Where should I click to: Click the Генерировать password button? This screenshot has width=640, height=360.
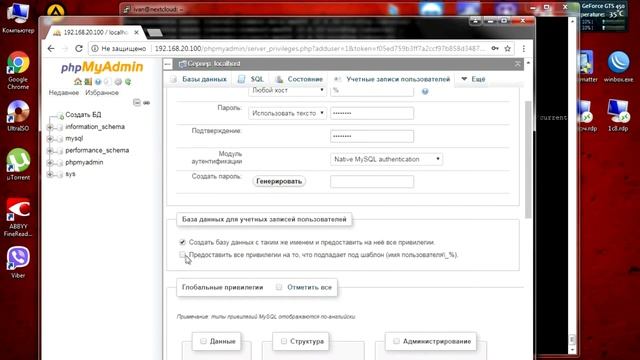coord(279,181)
